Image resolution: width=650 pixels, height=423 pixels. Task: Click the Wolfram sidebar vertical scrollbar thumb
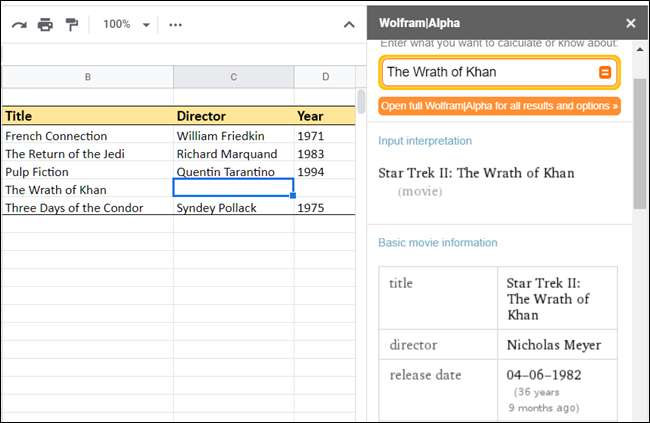point(640,143)
